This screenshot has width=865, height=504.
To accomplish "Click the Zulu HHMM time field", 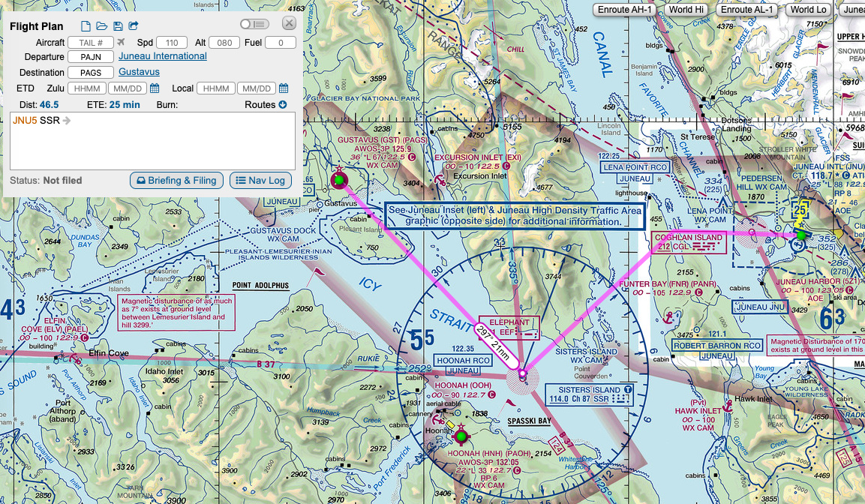I will click(87, 88).
